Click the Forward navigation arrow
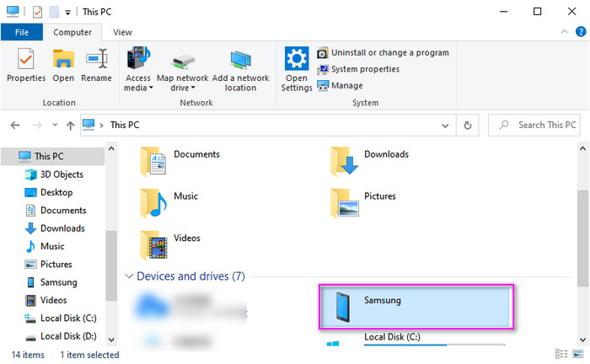Viewport: 590px width, 364px height. 37,126
